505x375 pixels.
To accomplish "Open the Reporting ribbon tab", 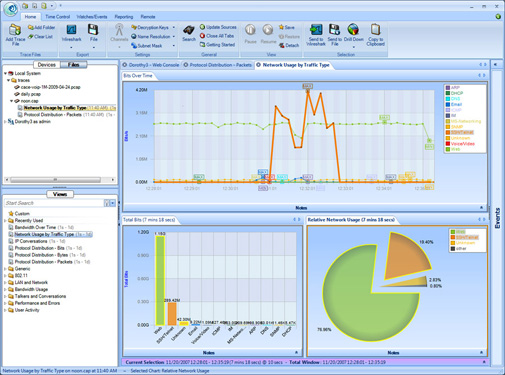I will pyautogui.click(x=124, y=17).
